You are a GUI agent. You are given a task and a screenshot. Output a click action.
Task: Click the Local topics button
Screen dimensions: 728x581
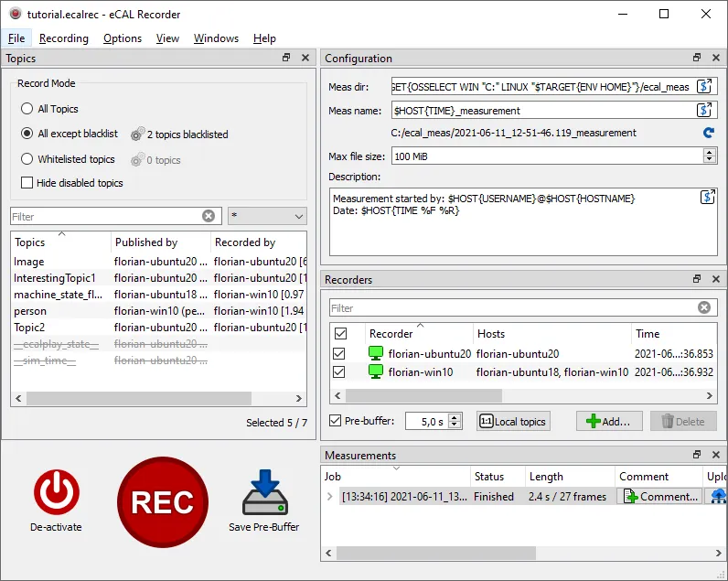coord(513,422)
